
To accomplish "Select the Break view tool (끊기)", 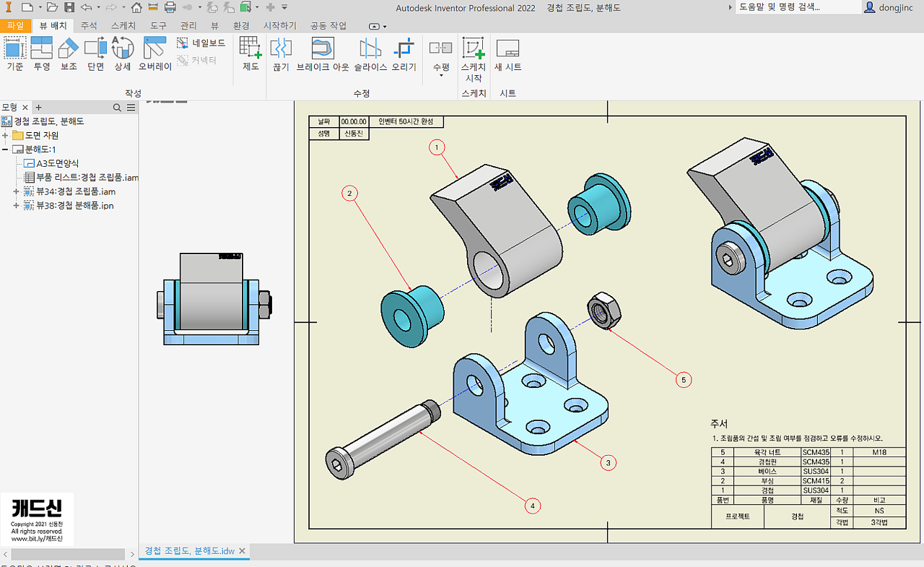I will click(281, 55).
